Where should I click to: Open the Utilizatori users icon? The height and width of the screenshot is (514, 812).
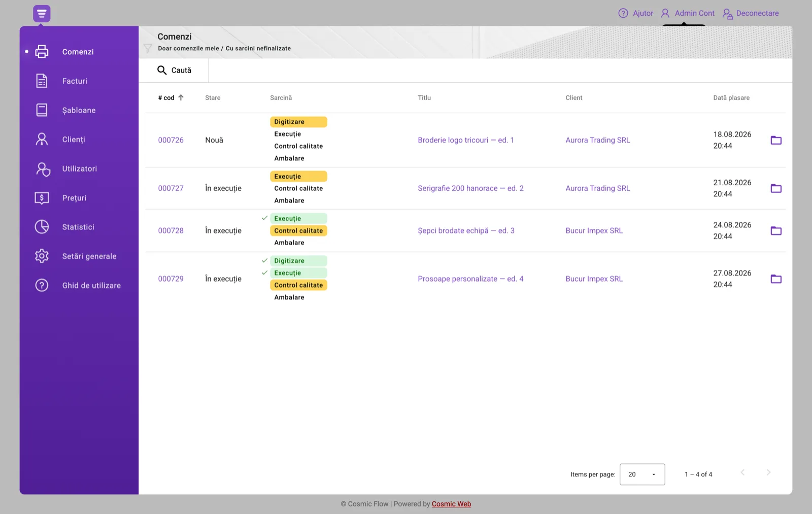(43, 169)
